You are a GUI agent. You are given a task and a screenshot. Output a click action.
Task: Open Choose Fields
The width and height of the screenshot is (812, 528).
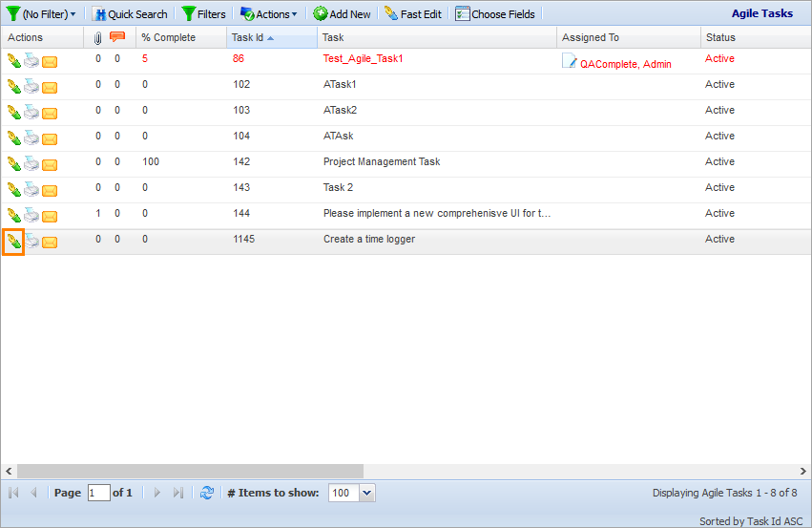pos(495,14)
